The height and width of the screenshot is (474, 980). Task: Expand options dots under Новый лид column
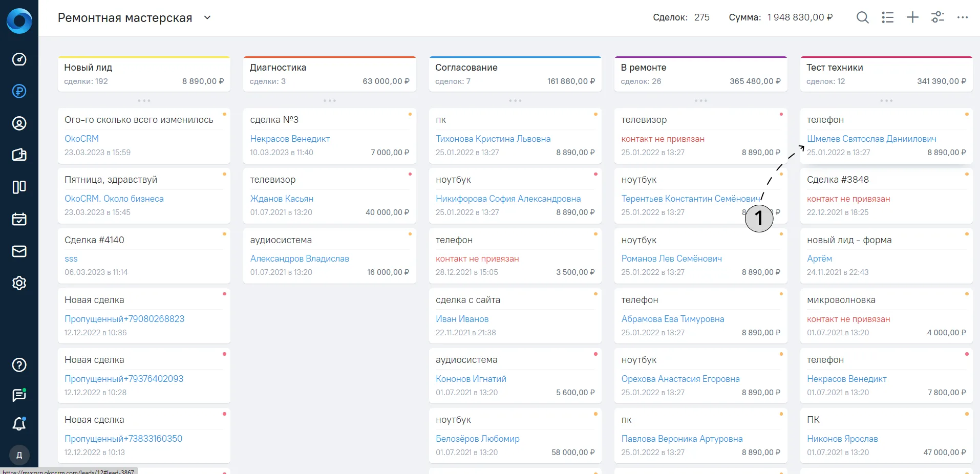point(144,100)
